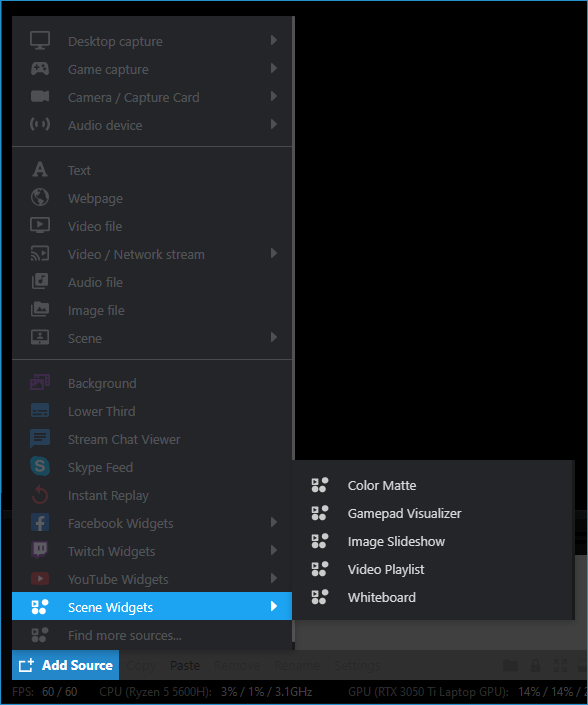Click the folder icon in source toolbar
The image size is (588, 705).
coord(510,665)
